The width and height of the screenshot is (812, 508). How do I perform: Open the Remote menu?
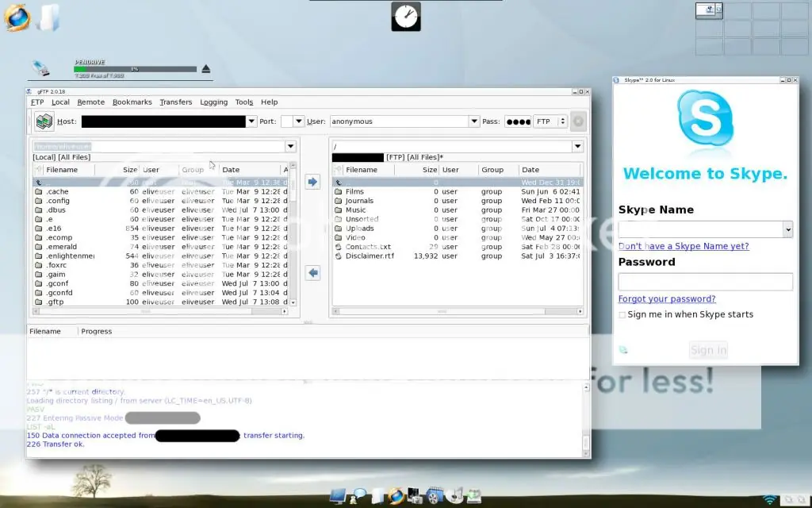tap(91, 102)
